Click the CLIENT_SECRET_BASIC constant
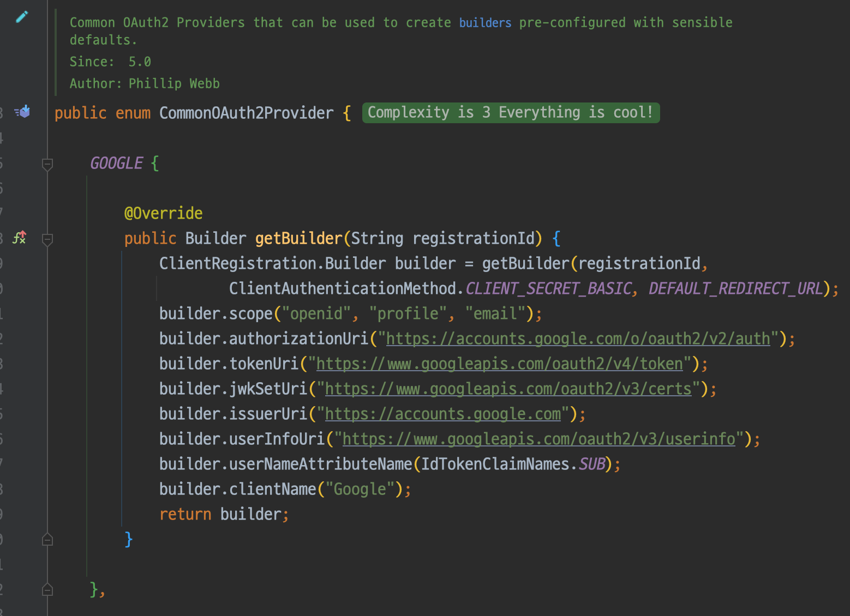The image size is (850, 616). click(548, 288)
